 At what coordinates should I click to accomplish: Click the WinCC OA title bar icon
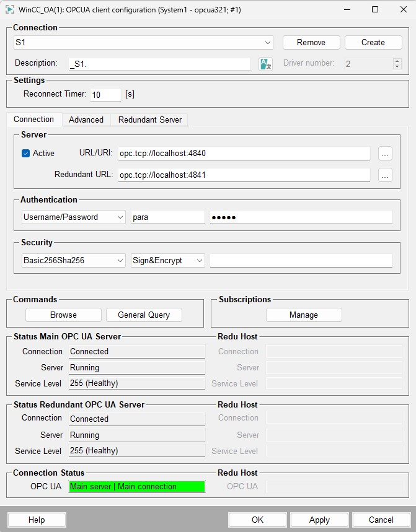tap(10, 10)
